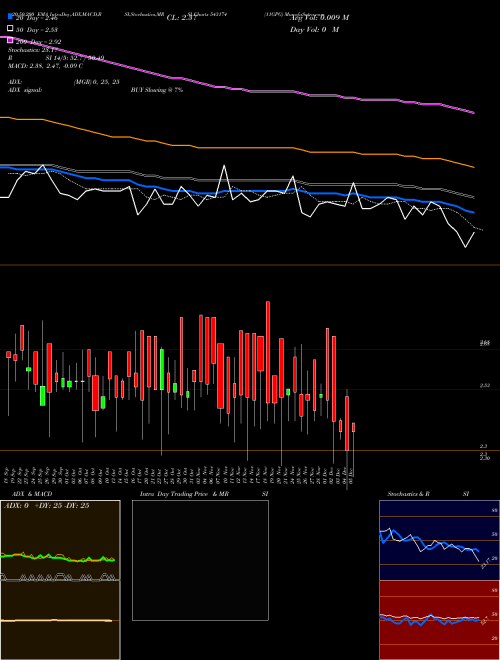Click the blue 20 Day legend swatch

pos(11,17)
